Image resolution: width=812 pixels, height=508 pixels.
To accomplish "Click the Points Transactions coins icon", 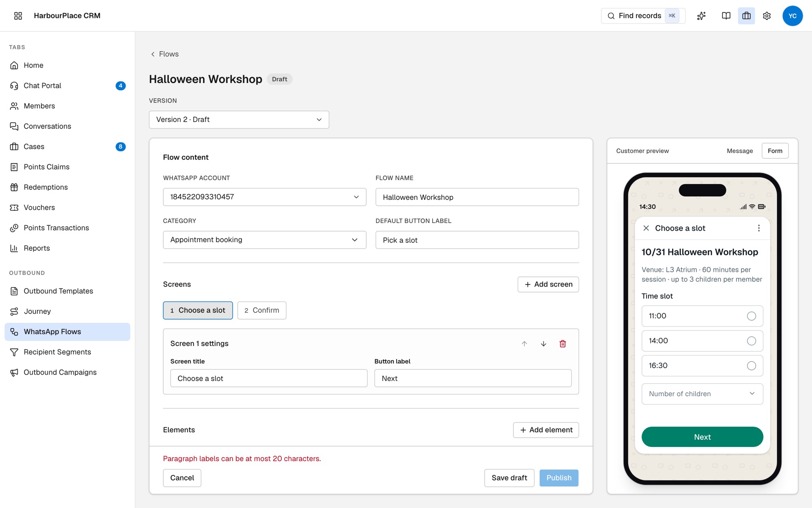I will click(14, 228).
